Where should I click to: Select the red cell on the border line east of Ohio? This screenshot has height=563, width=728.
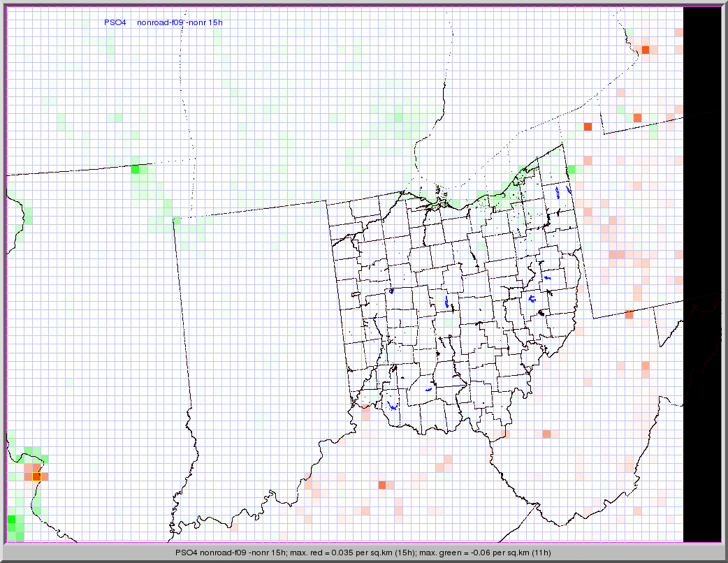click(629, 314)
